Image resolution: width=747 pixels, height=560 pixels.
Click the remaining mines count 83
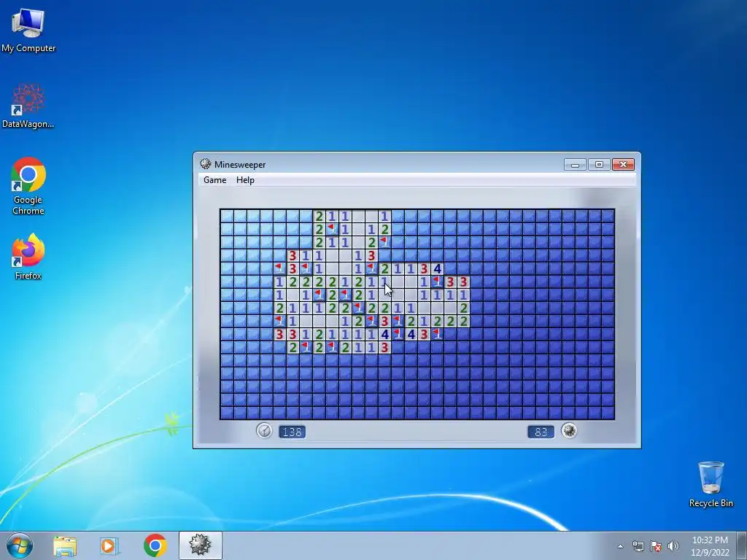(541, 432)
